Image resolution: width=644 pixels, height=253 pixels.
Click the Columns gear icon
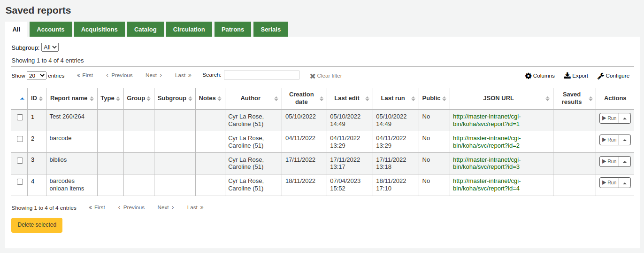click(528, 76)
